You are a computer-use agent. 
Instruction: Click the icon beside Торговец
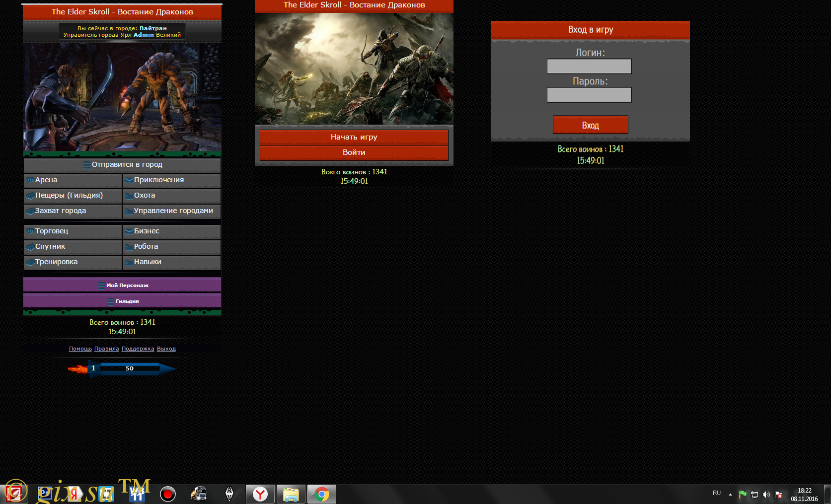30,232
